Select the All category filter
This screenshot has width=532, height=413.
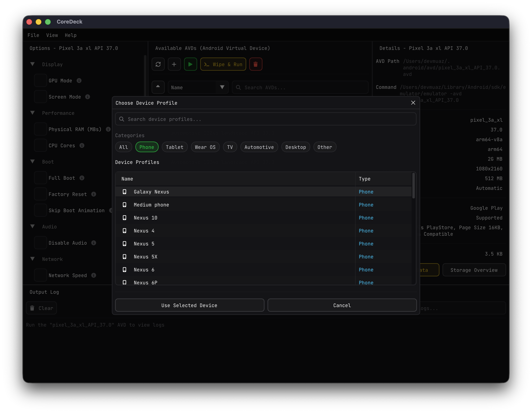point(123,147)
